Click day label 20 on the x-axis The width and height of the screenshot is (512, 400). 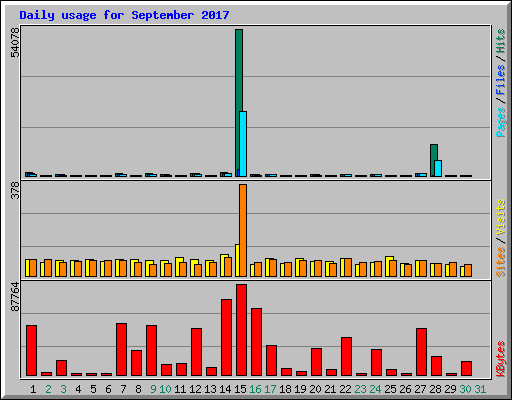315,389
